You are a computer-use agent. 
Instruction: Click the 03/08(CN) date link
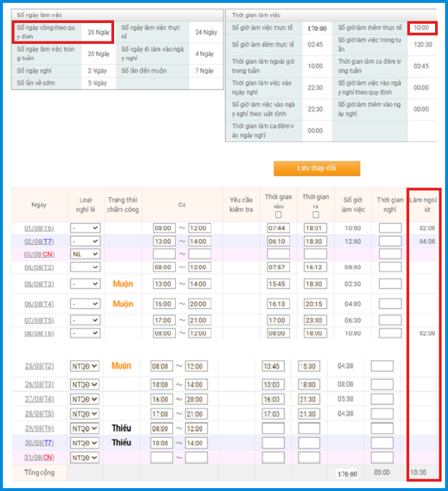tap(39, 254)
